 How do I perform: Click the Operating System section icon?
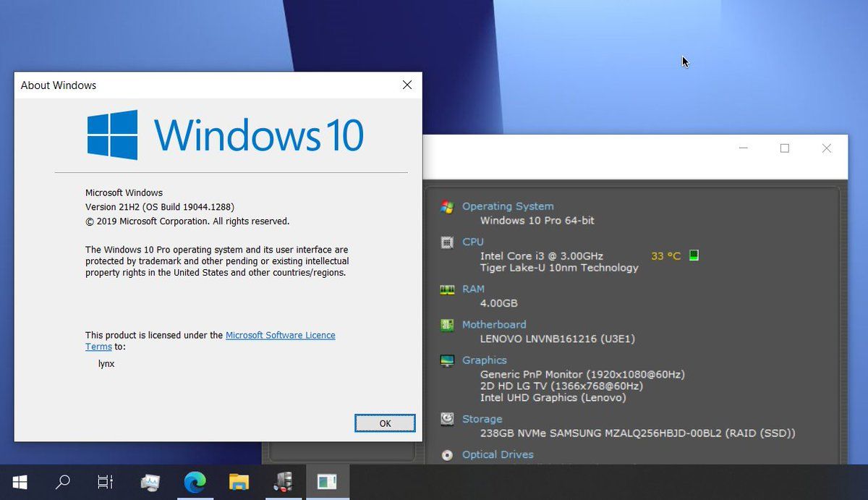[447, 207]
